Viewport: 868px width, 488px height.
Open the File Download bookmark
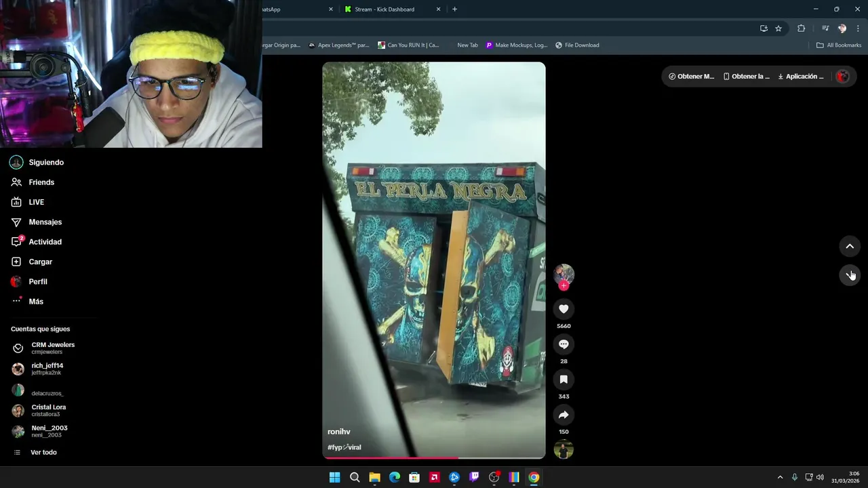577,45
